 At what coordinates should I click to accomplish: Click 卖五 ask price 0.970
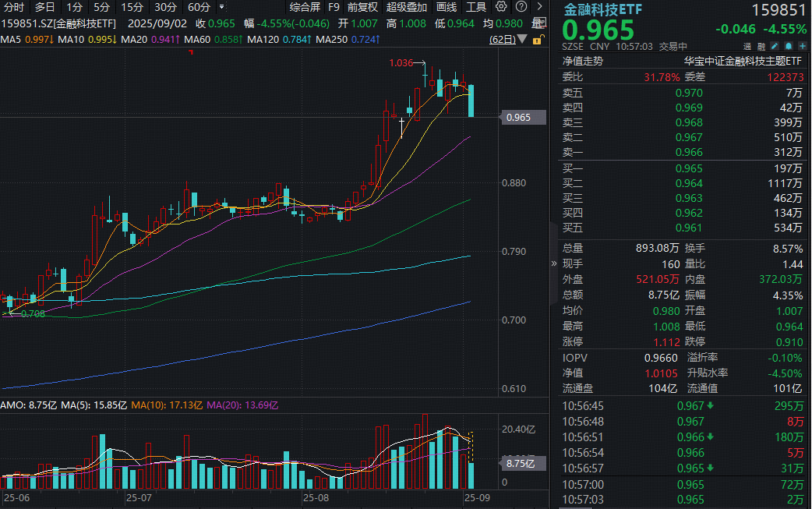[690, 94]
